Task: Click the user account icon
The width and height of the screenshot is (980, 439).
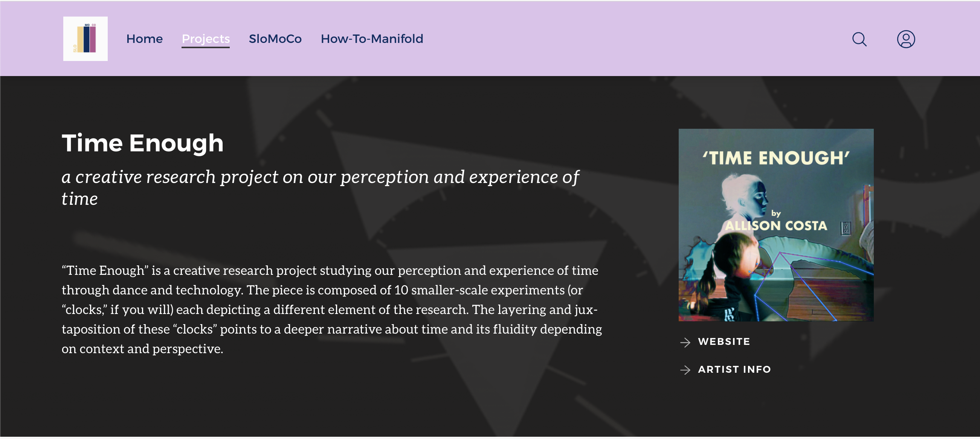Action: click(x=906, y=39)
